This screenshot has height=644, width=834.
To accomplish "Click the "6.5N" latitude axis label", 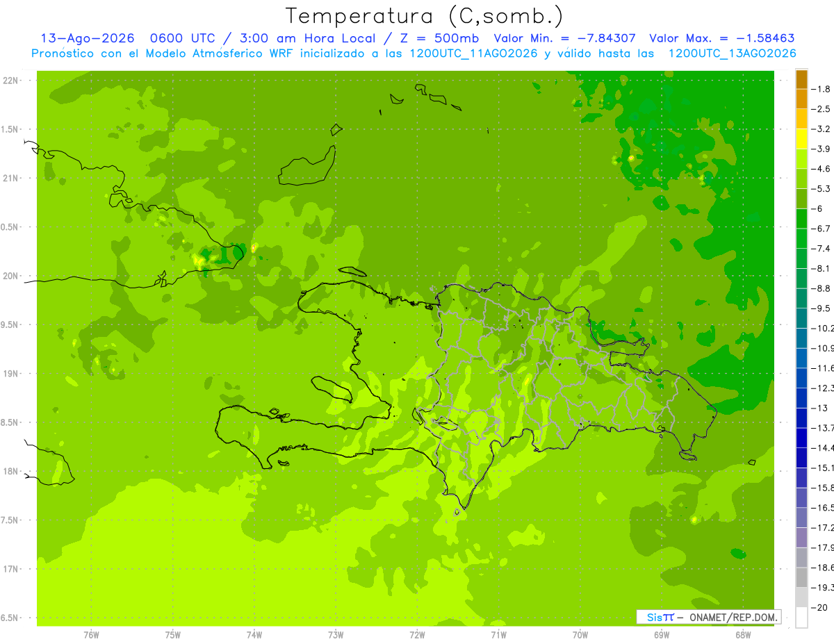I will (10, 618).
